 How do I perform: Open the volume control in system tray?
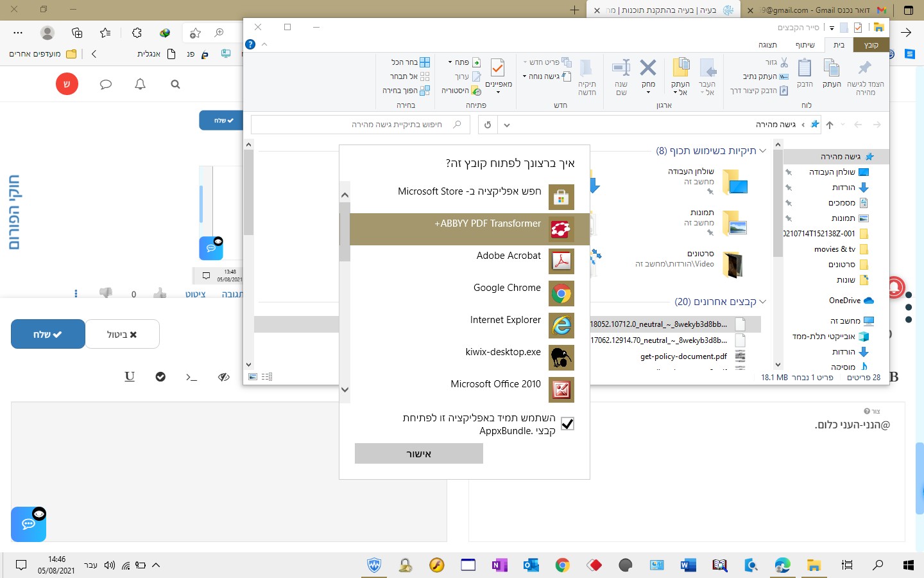point(110,565)
